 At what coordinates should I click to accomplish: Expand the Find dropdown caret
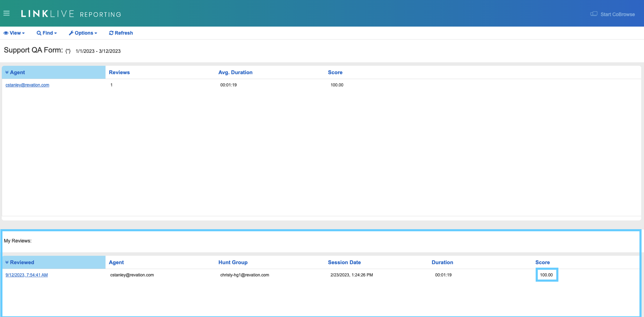pos(56,33)
